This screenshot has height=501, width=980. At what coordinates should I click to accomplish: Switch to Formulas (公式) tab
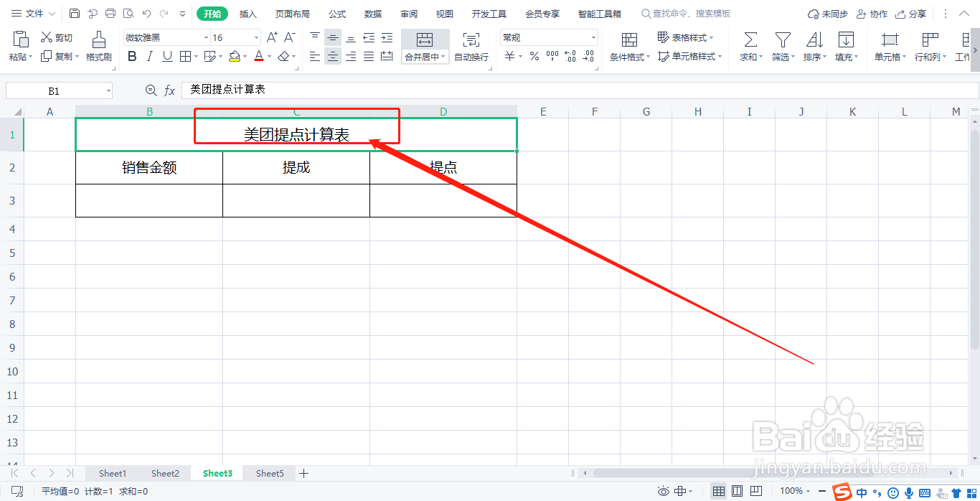337,14
